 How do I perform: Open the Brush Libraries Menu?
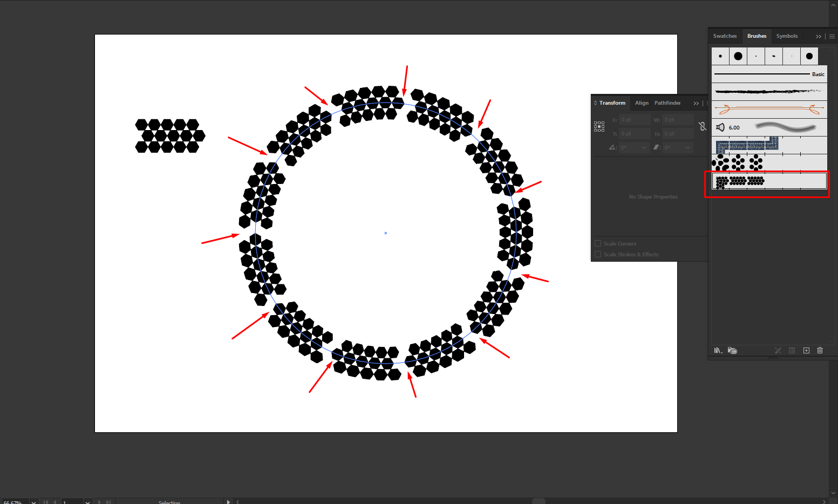tap(718, 350)
